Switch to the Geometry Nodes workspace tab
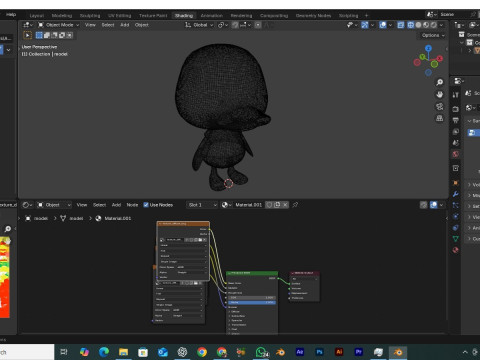 coord(313,15)
